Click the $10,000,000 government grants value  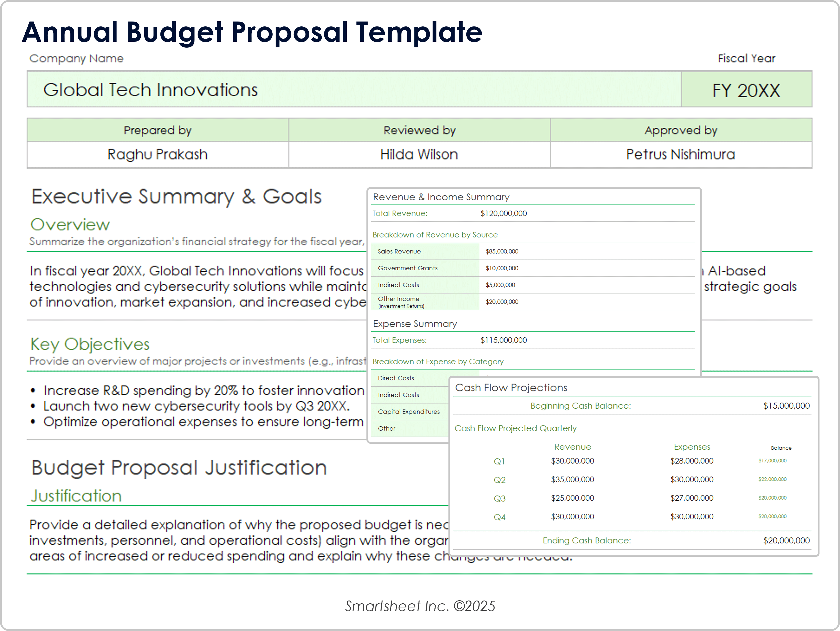coord(502,268)
